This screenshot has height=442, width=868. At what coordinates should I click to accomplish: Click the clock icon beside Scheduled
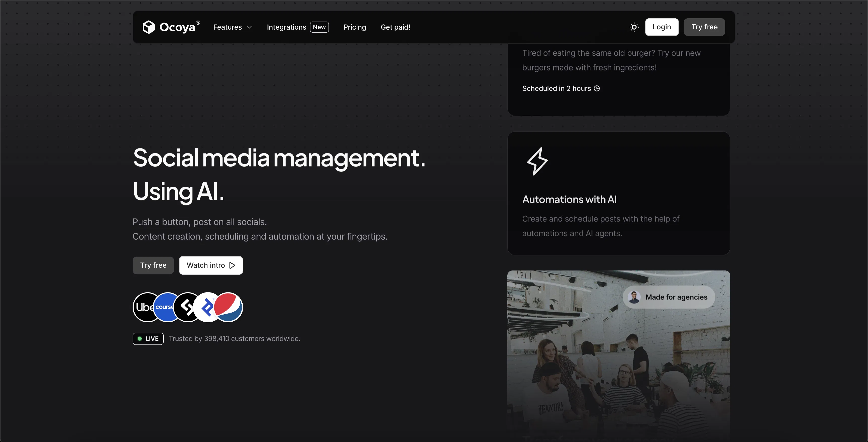pos(597,89)
